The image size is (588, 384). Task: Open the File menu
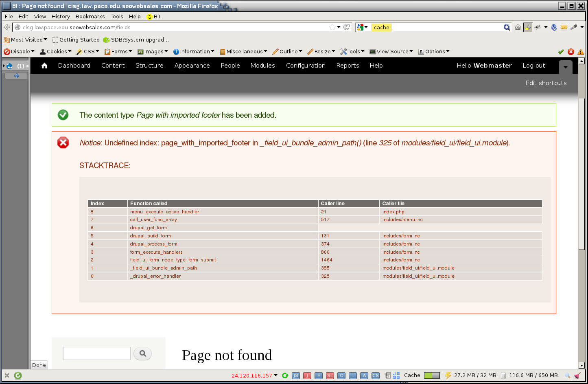9,17
